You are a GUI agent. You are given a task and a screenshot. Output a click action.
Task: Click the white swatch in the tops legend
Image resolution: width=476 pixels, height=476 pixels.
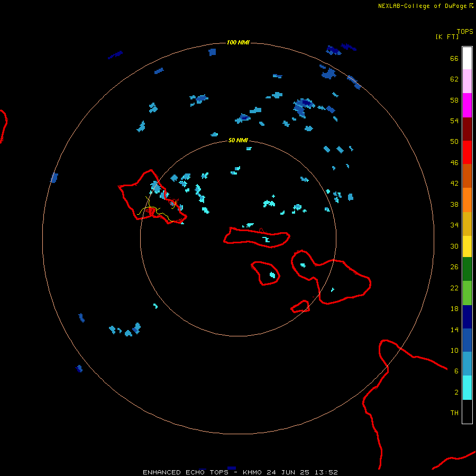(467, 58)
